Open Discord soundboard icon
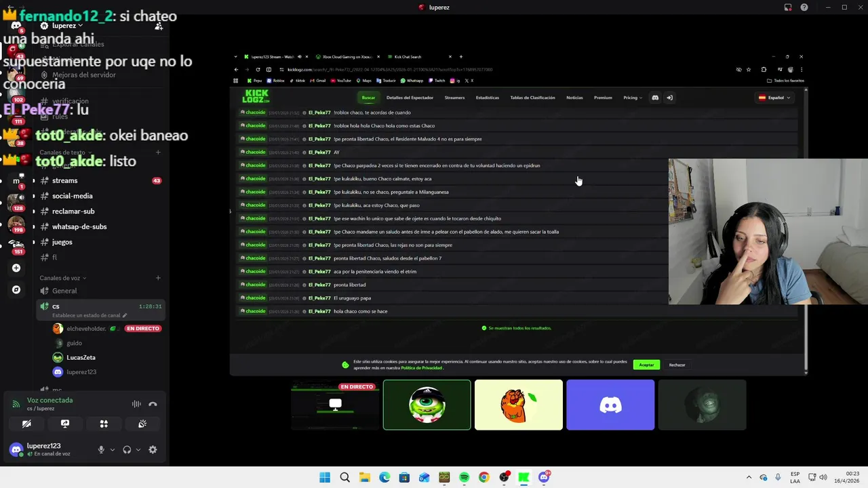 [142, 424]
